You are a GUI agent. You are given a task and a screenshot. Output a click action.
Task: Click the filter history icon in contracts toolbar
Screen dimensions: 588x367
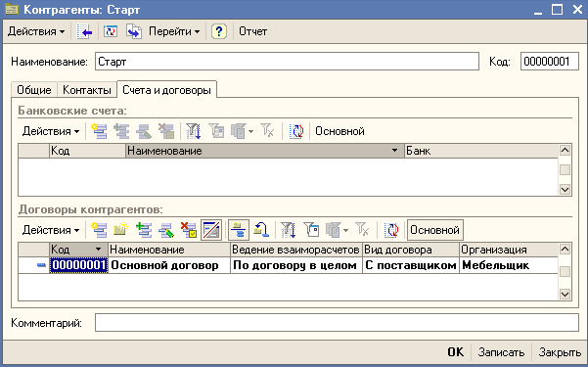(x=333, y=230)
